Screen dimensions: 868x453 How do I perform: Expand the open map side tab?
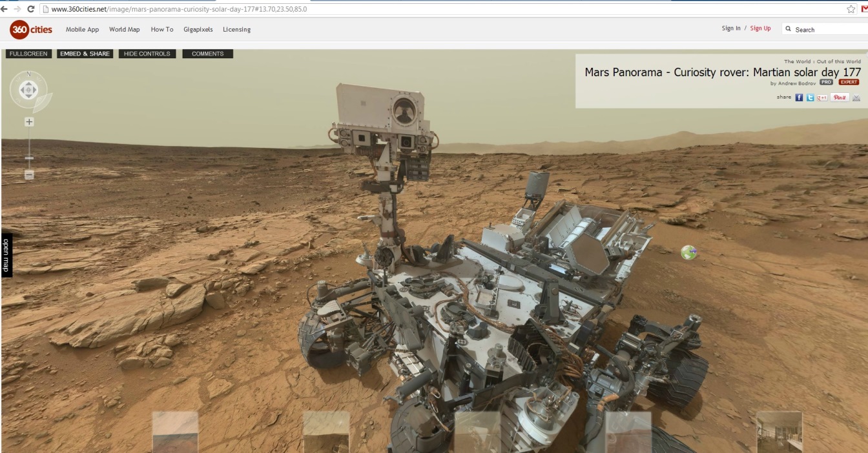6,256
